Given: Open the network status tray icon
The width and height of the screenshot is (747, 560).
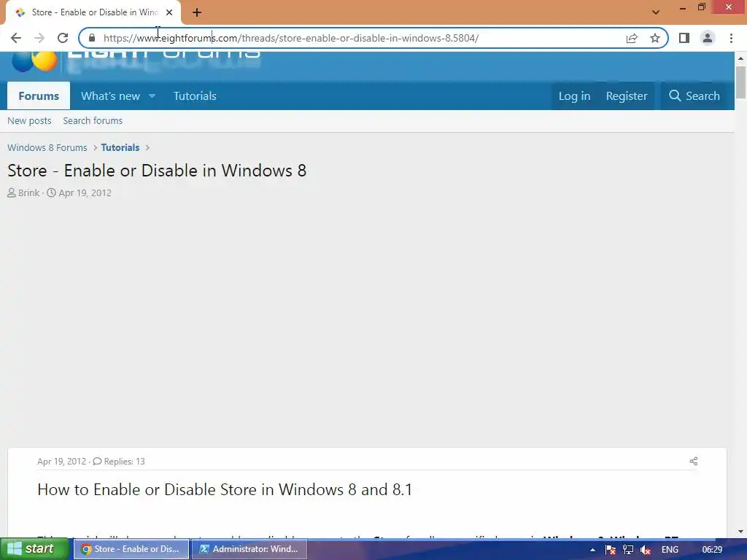Looking at the screenshot, I should [x=628, y=550].
